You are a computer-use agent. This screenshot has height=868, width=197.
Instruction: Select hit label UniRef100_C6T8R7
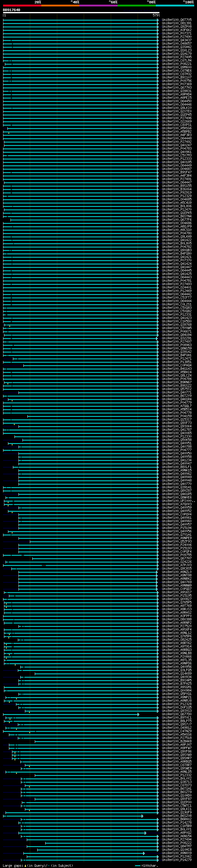coord(176,765)
